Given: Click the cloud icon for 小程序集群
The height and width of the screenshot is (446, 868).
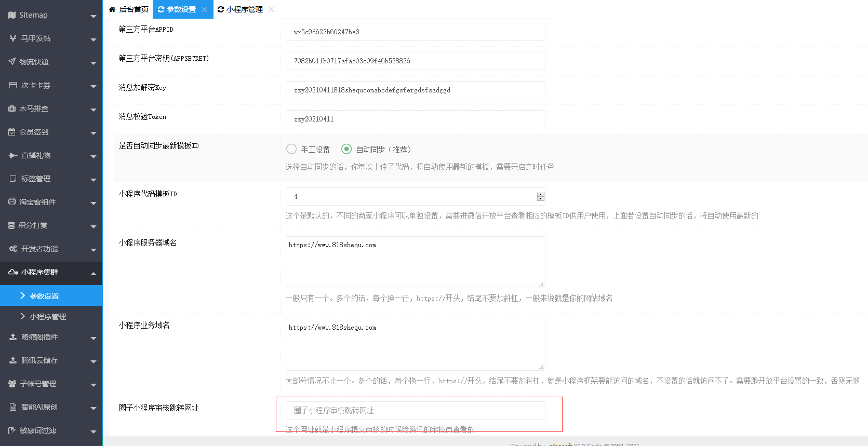Looking at the screenshot, I should point(13,272).
